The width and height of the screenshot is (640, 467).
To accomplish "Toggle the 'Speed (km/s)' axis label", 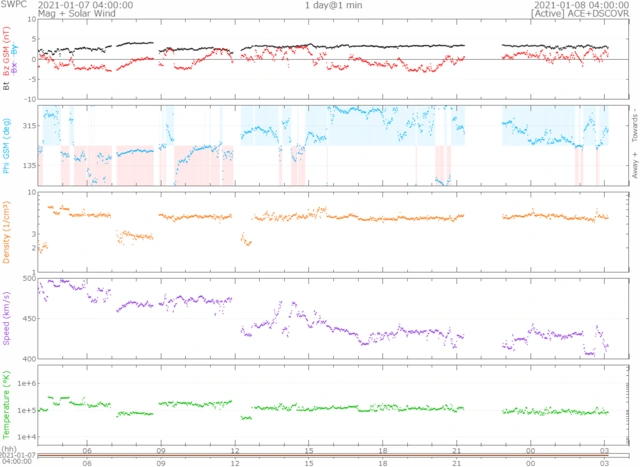I will 6,319.
